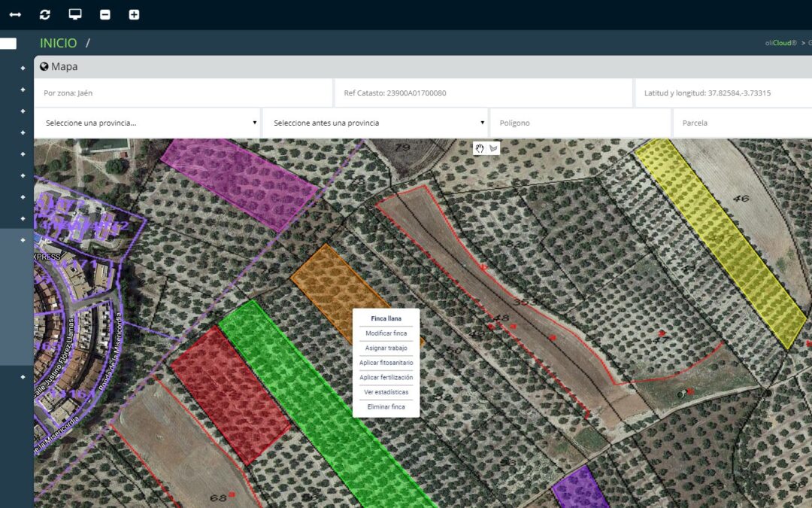This screenshot has width=812, height=508.
Task: Open the 'Seleccione antes una provincia' dropdown
Action: [375, 123]
